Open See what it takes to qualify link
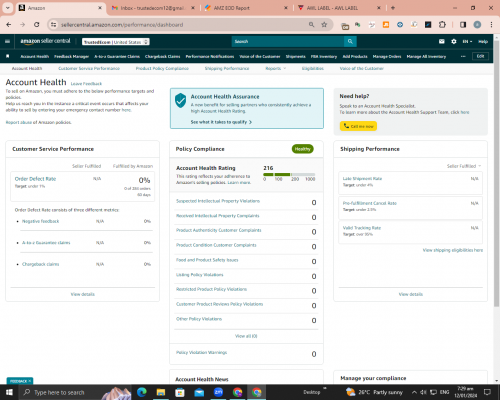 click(221, 122)
